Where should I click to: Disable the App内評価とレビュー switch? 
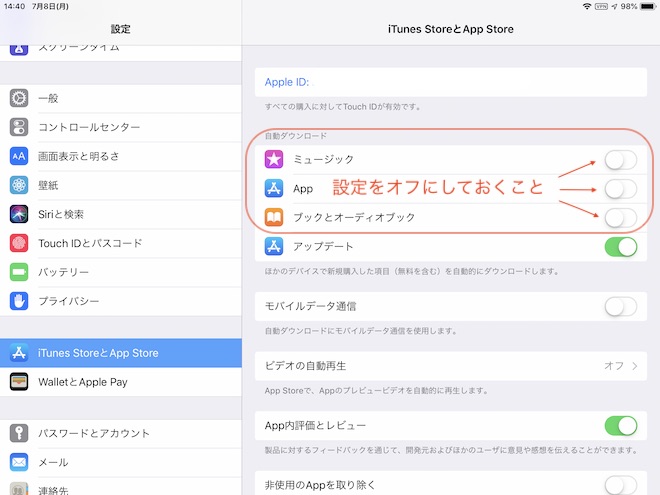(621, 426)
